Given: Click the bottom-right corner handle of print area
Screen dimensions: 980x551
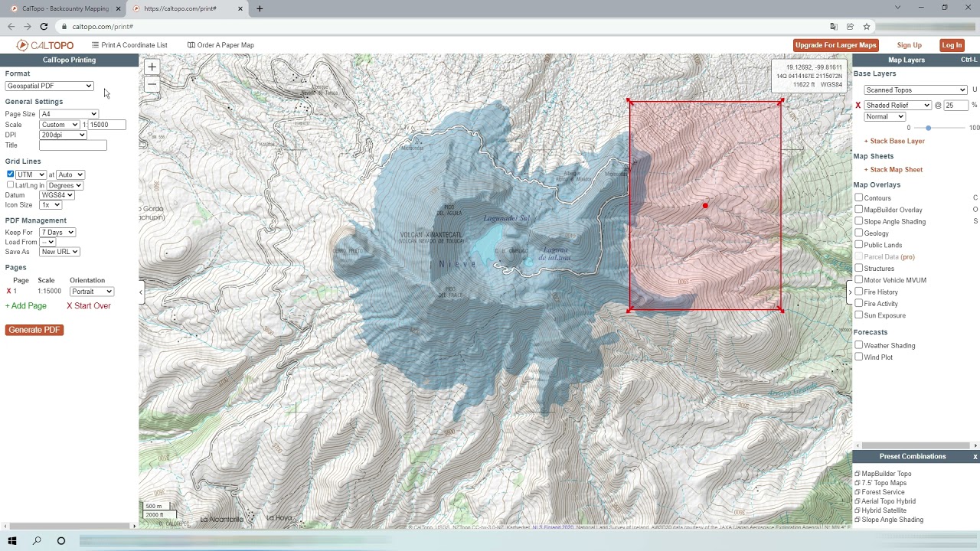Looking at the screenshot, I should 781,310.
